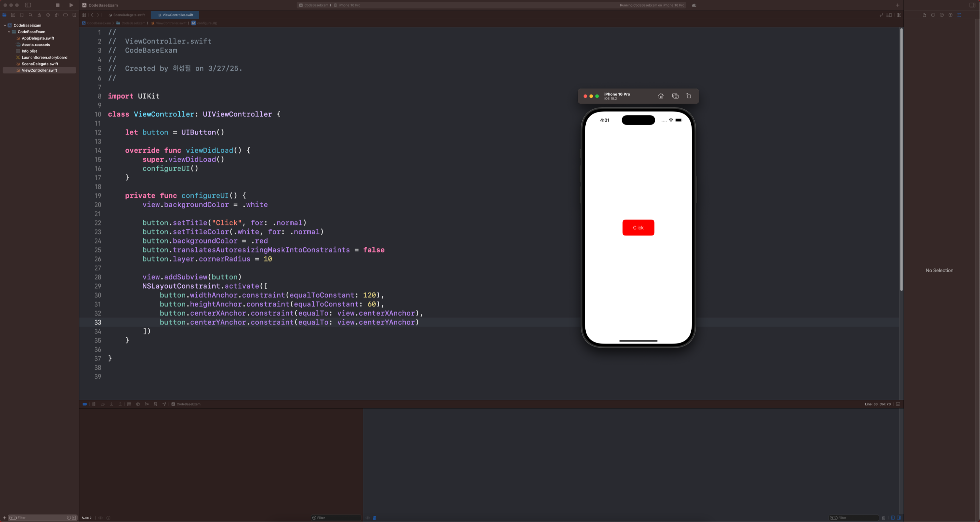
Task: Show the History inspector
Action: 933,15
